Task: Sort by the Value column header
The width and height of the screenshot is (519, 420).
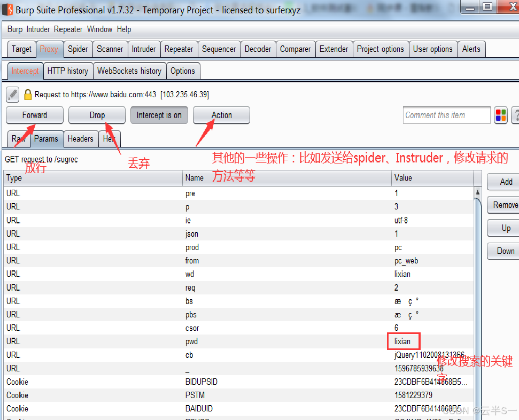Action: tap(432, 178)
